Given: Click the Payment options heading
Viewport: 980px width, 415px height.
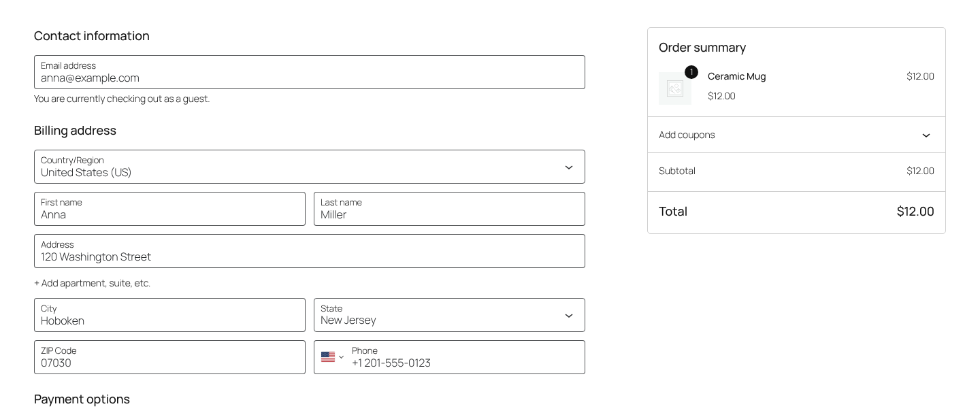Looking at the screenshot, I should tap(82, 399).
